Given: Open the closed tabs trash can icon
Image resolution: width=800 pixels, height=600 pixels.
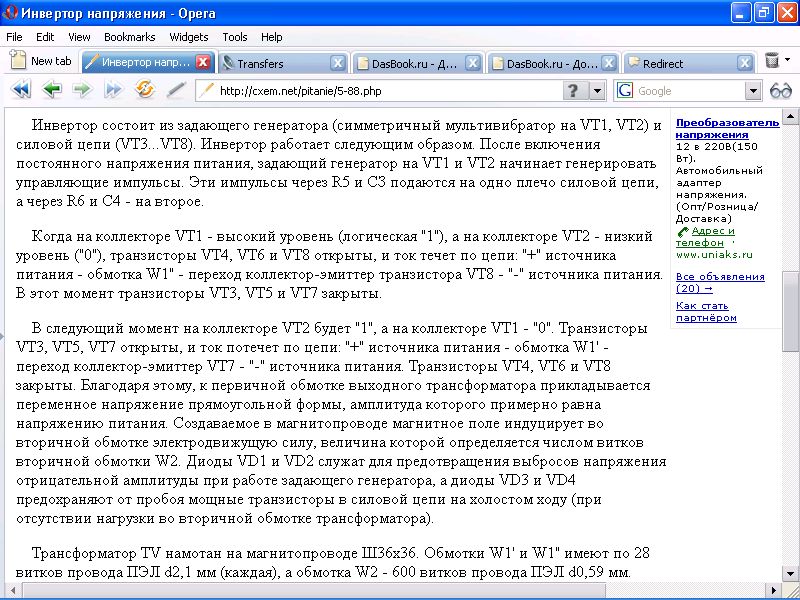Looking at the screenshot, I should 771,62.
